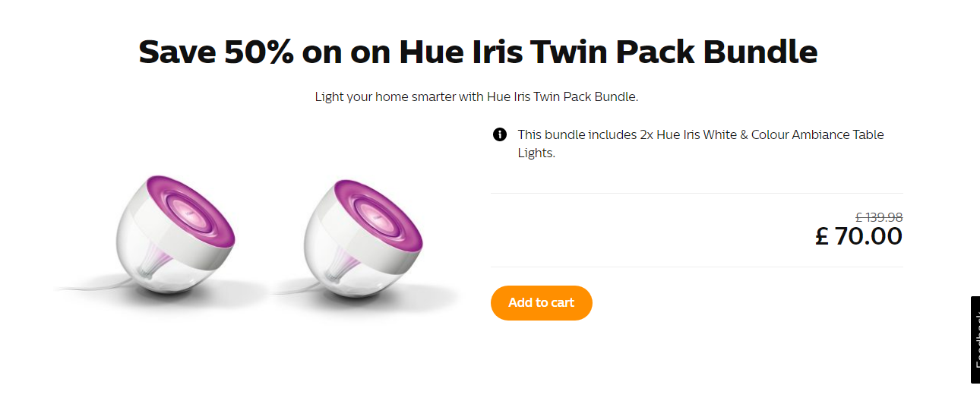
Task: Add the bundle to cart
Action: click(541, 302)
